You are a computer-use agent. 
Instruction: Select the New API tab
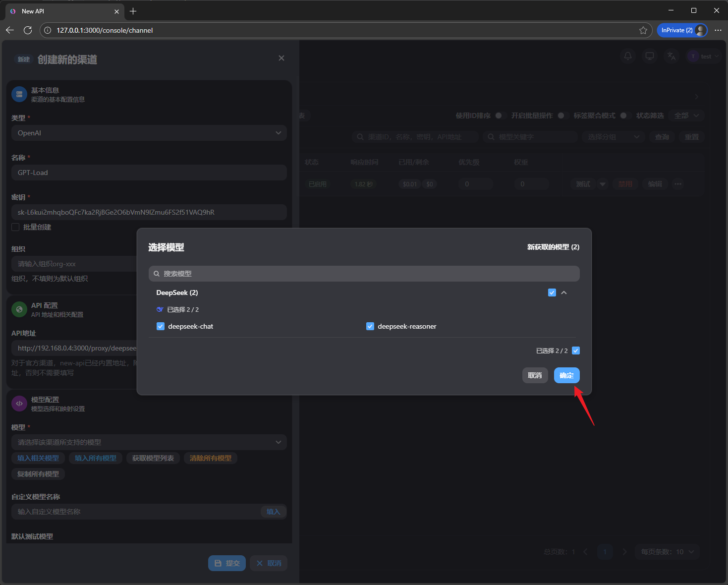pyautogui.click(x=59, y=11)
